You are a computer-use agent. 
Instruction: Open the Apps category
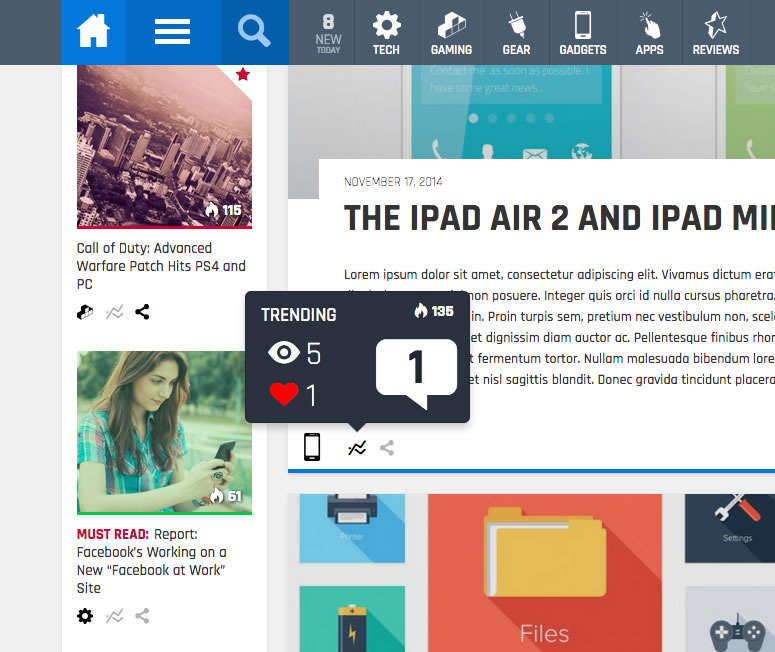(x=649, y=33)
